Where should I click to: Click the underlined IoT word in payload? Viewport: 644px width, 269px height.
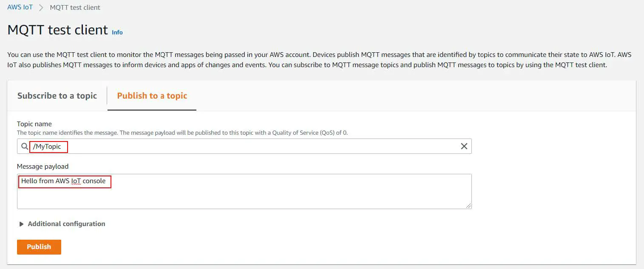[x=76, y=181]
